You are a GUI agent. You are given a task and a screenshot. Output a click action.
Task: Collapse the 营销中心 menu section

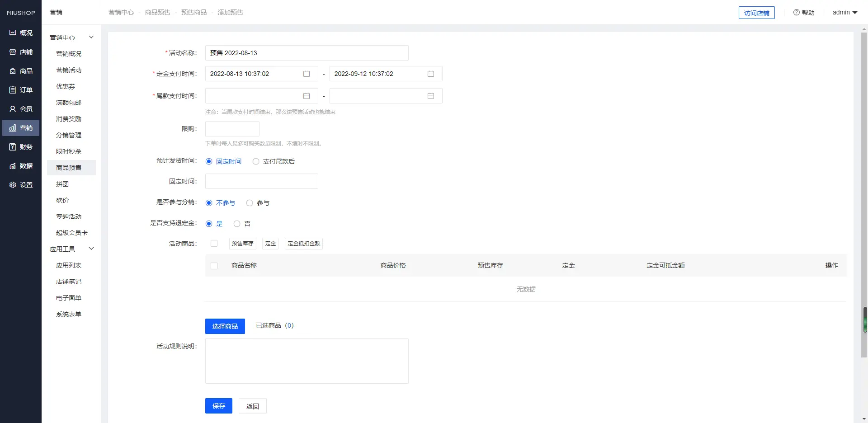pyautogui.click(x=91, y=37)
